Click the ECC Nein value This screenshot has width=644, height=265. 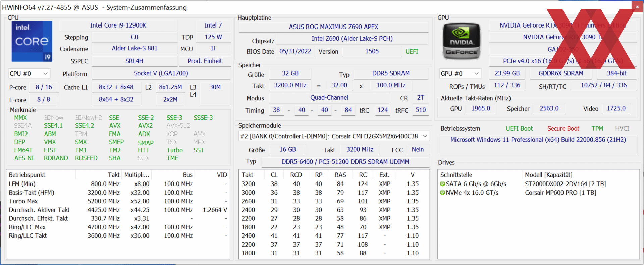coord(418,150)
